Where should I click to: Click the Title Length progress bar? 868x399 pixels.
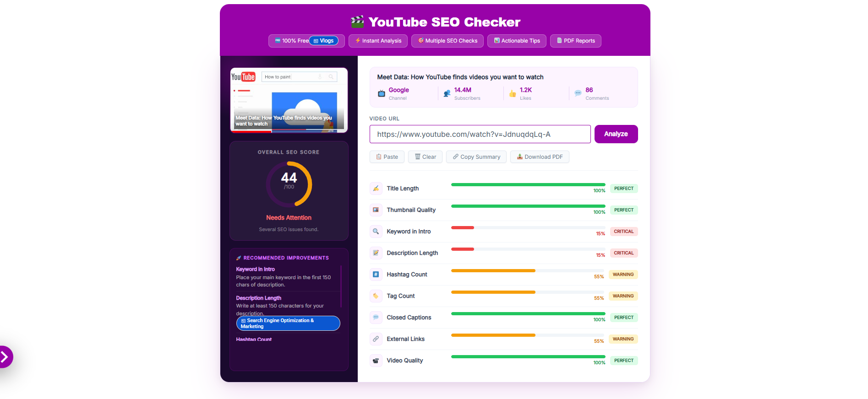[x=528, y=184]
